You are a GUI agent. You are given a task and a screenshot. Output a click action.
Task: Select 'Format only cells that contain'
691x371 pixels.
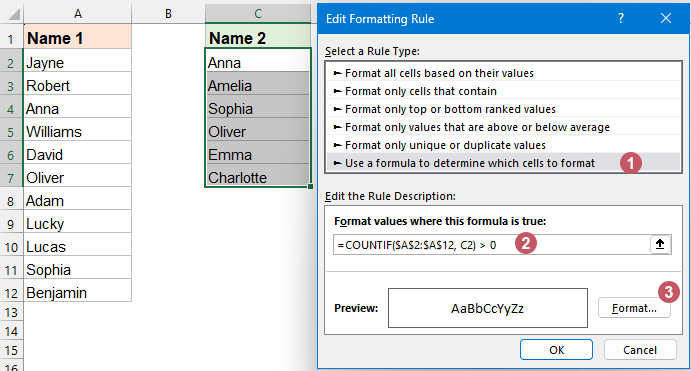(x=503, y=91)
